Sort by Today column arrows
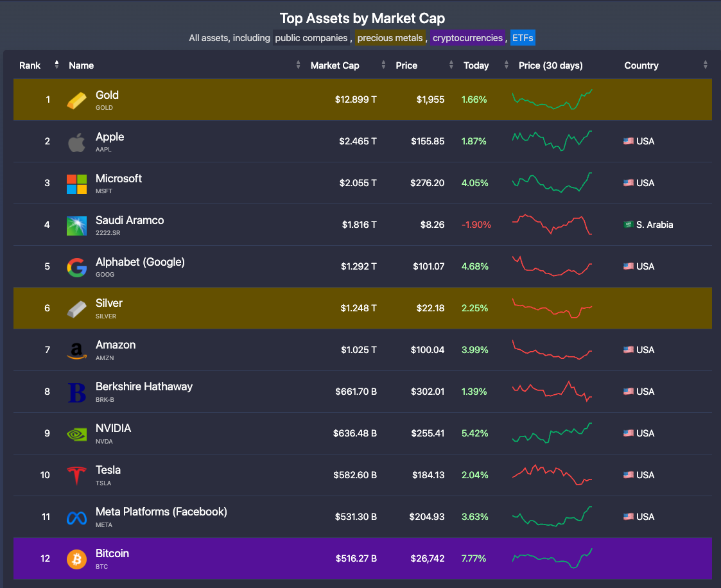 click(x=507, y=65)
